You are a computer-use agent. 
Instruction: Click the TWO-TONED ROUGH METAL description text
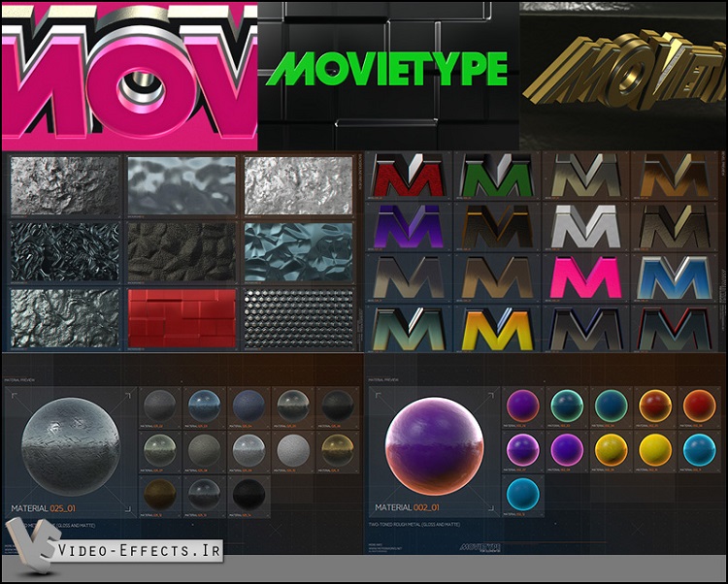[414, 525]
